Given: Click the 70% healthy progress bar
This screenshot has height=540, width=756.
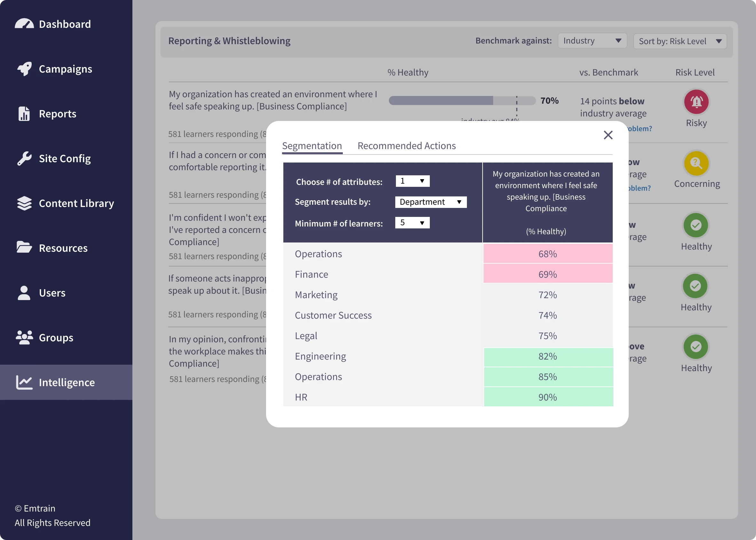Looking at the screenshot, I should [x=461, y=101].
